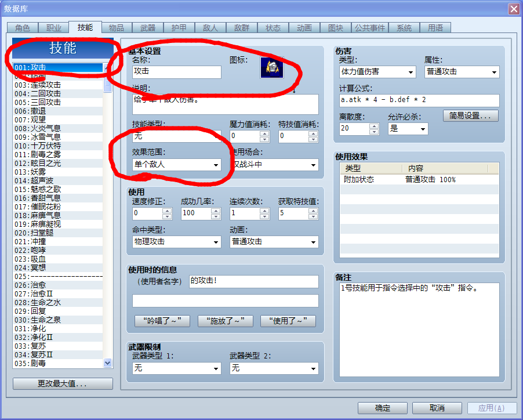This screenshot has width=523, height=420.
Task: Expand the 动画 dropdown showing 普通攻击
Action: coord(274,242)
